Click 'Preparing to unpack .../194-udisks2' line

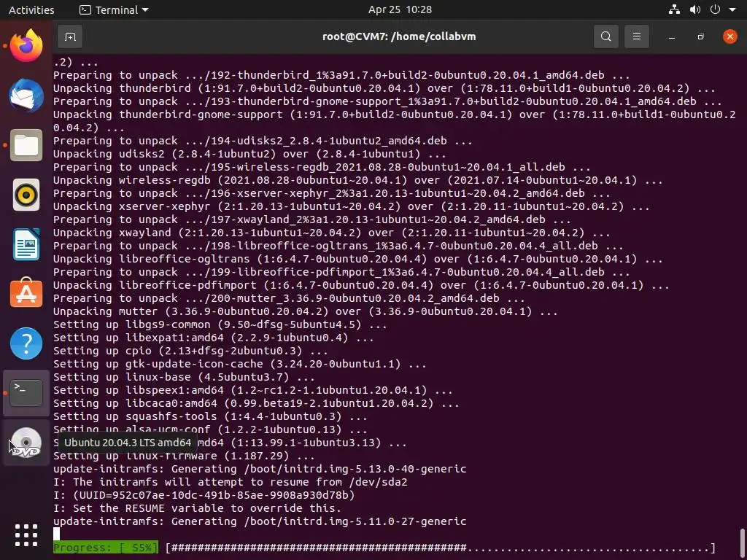point(263,141)
